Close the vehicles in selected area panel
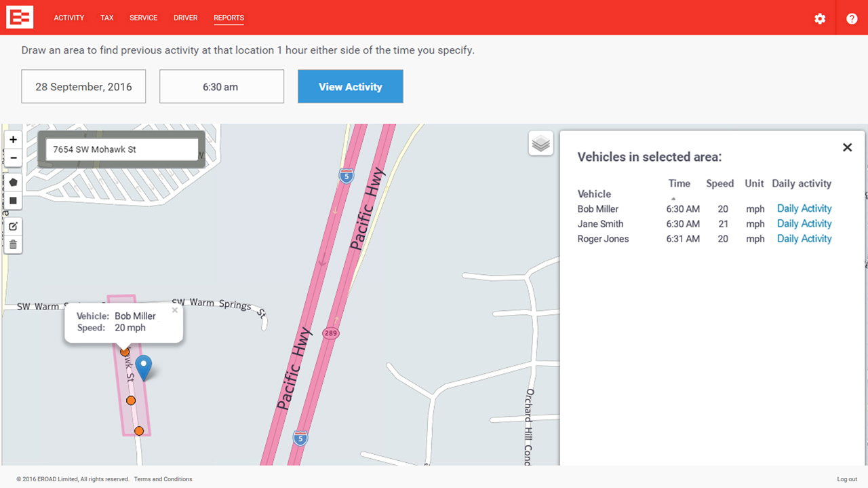 (847, 147)
